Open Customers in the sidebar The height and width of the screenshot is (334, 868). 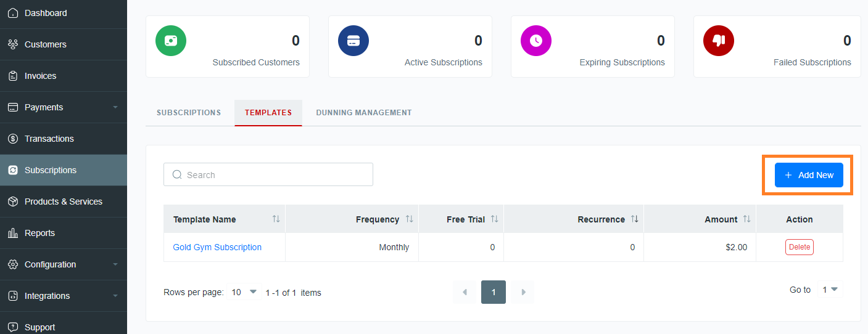point(64,44)
